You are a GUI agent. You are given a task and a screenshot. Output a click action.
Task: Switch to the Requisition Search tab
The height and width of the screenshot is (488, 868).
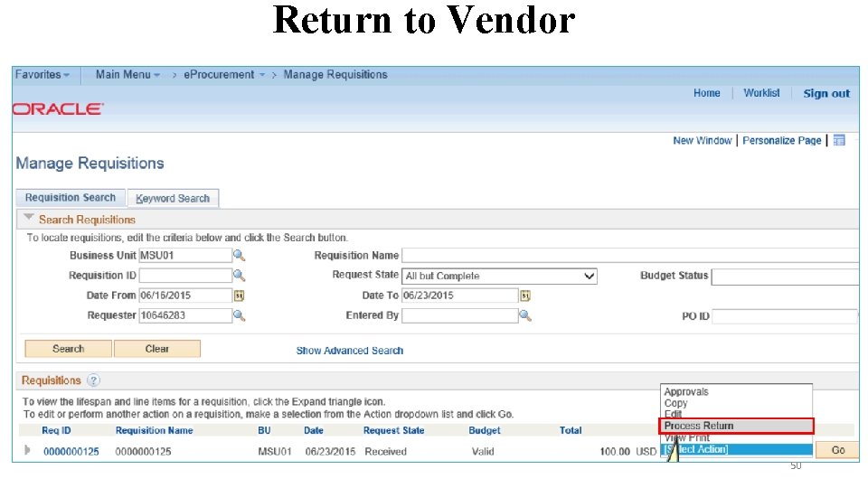click(x=71, y=198)
